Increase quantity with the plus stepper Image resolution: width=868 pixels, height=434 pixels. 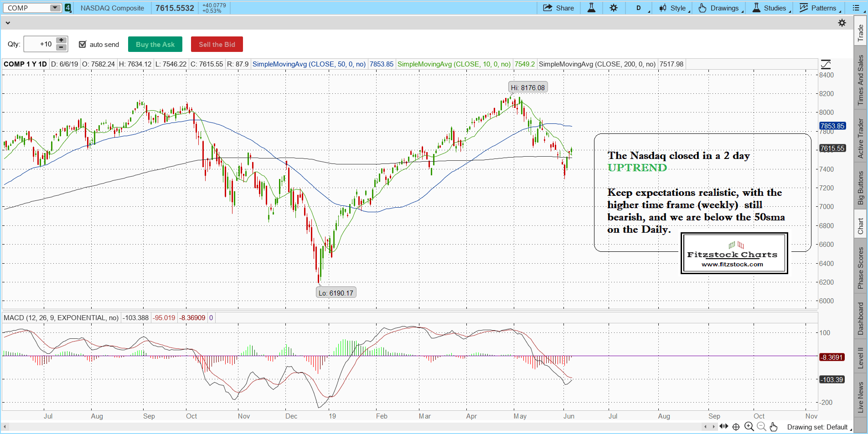tap(61, 41)
